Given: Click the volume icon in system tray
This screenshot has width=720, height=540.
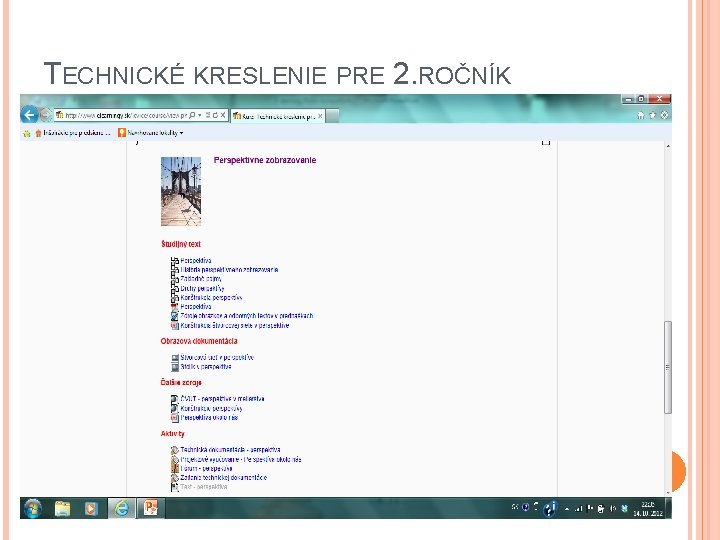Looking at the screenshot, I should 613,508.
